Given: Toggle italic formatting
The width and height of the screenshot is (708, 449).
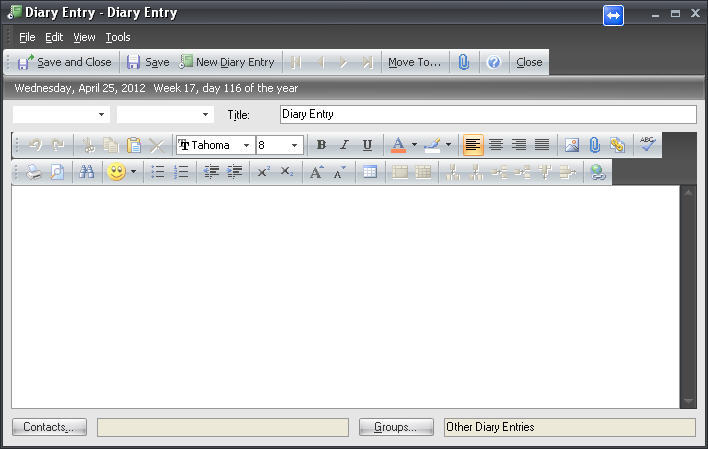Looking at the screenshot, I should click(345, 145).
